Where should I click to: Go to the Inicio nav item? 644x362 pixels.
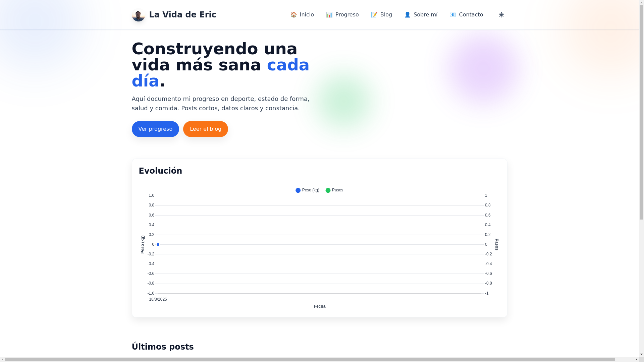pyautogui.click(x=302, y=15)
